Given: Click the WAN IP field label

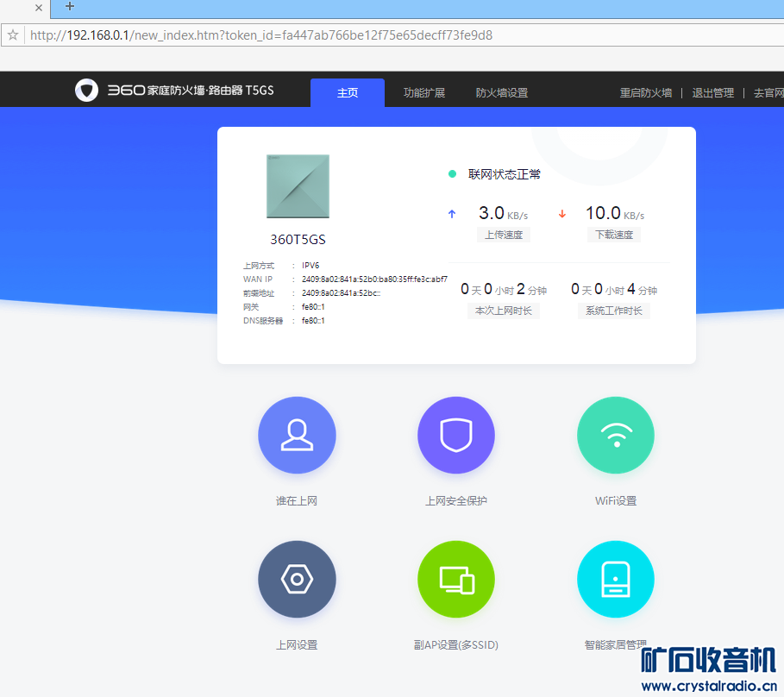Looking at the screenshot, I should [x=258, y=279].
